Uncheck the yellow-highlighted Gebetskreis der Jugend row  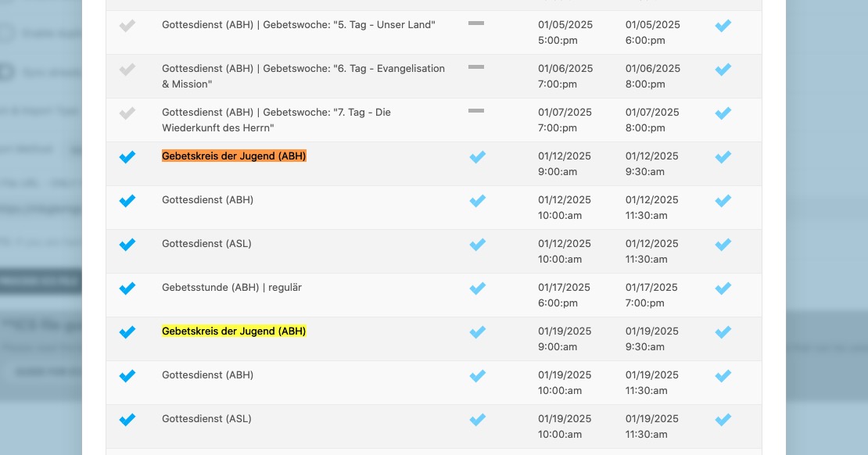(x=127, y=331)
